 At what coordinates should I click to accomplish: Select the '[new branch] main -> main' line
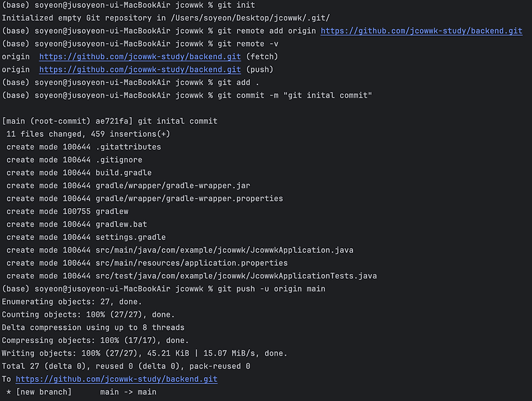pyautogui.click(x=80, y=392)
